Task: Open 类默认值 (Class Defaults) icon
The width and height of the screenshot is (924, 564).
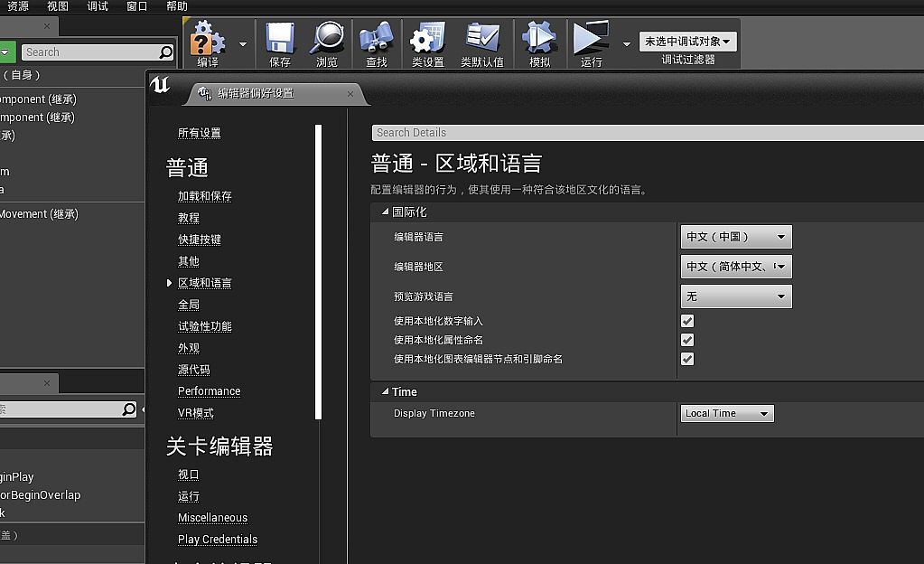Action: pos(481,40)
